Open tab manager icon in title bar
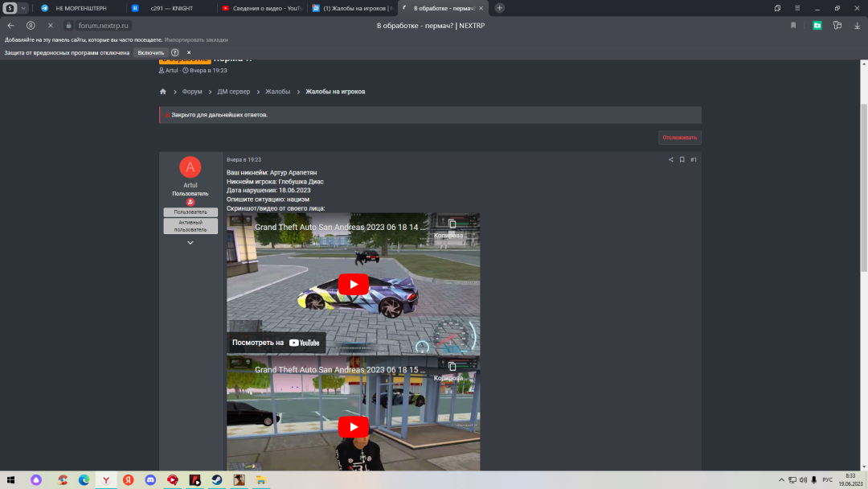This screenshot has width=868, height=489. pyautogui.click(x=777, y=8)
